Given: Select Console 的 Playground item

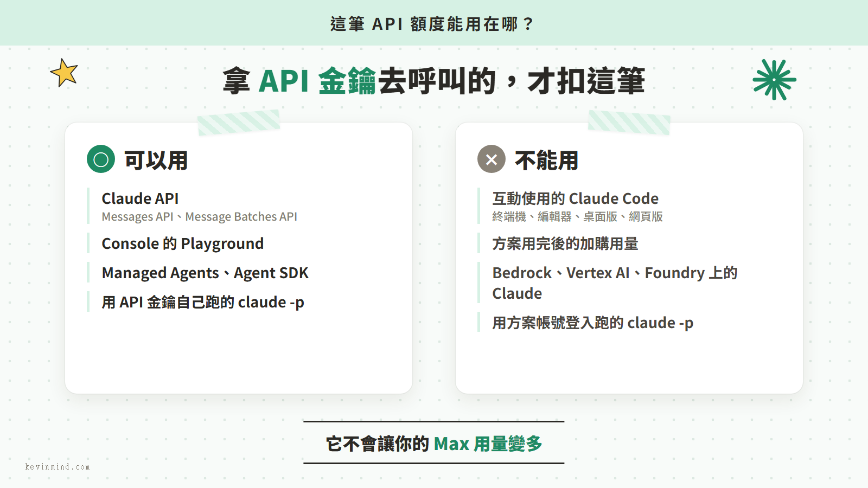Looking at the screenshot, I should coord(183,243).
